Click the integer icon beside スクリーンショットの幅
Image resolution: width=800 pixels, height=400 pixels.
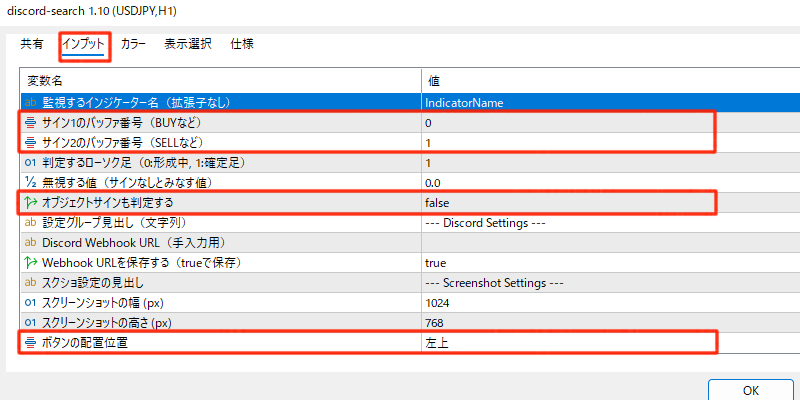[30, 303]
